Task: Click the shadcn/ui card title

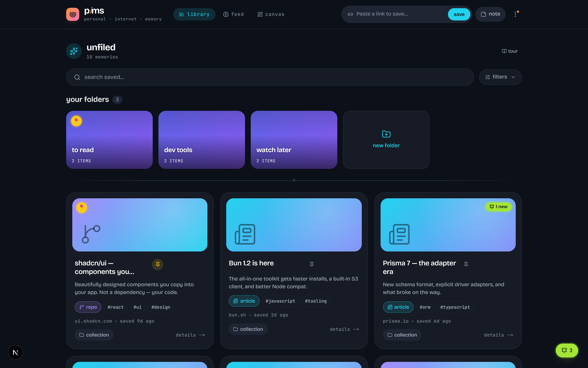Action: 105,267
